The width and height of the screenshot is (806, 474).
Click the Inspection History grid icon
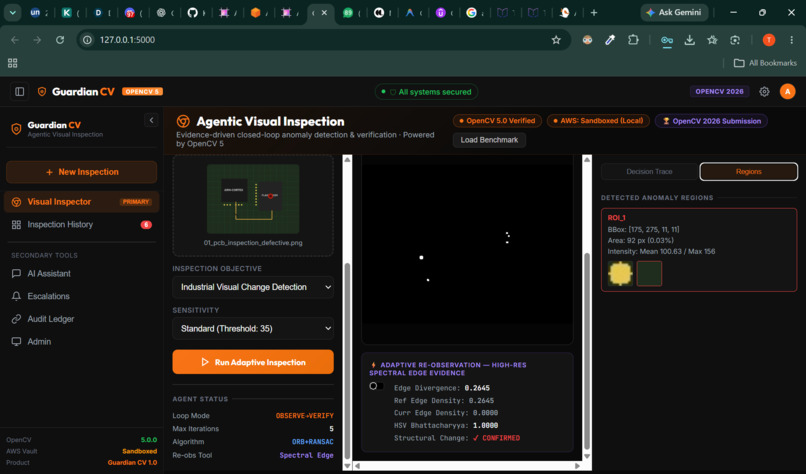coord(16,225)
